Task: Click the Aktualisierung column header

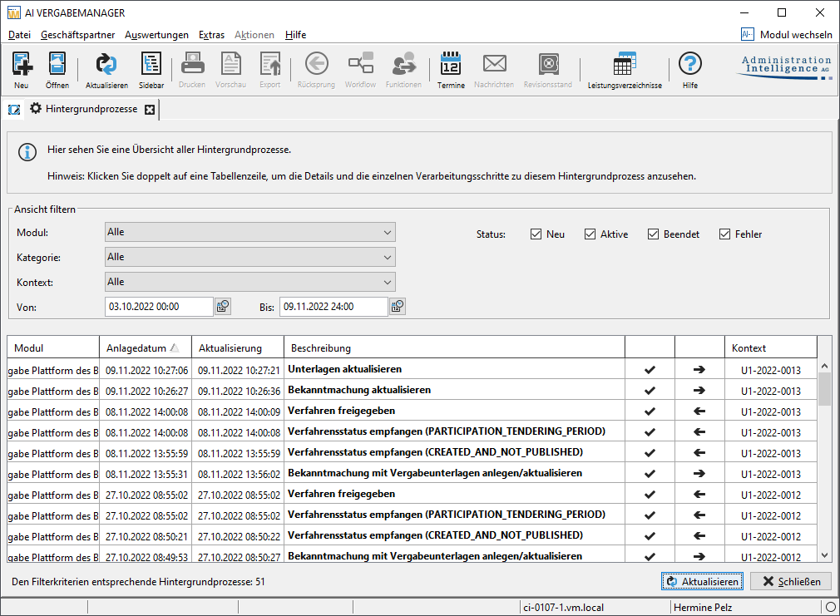Action: (x=238, y=347)
